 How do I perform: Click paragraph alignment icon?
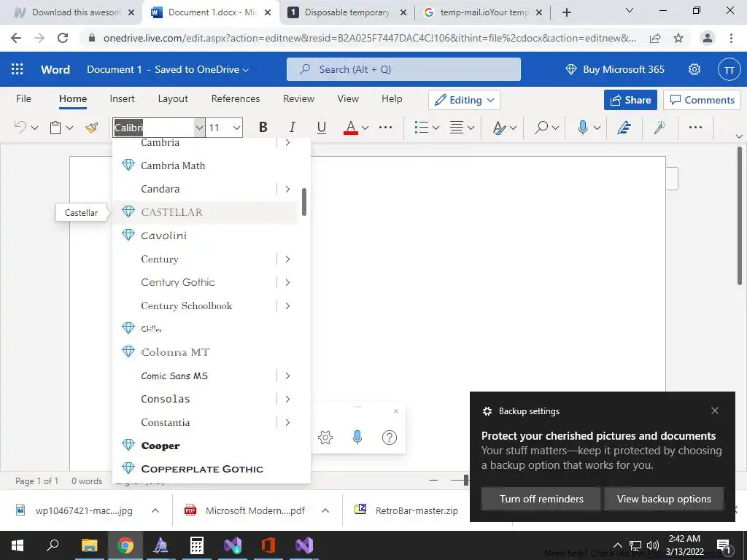pos(457,127)
